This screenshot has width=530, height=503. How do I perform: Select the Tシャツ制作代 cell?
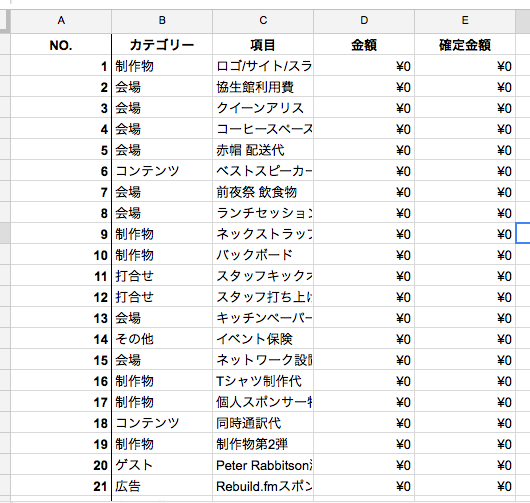(263, 381)
